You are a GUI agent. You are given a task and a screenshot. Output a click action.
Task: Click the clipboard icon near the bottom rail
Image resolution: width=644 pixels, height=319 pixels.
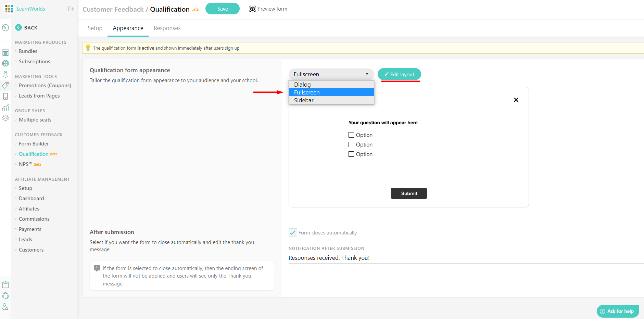tap(5, 284)
